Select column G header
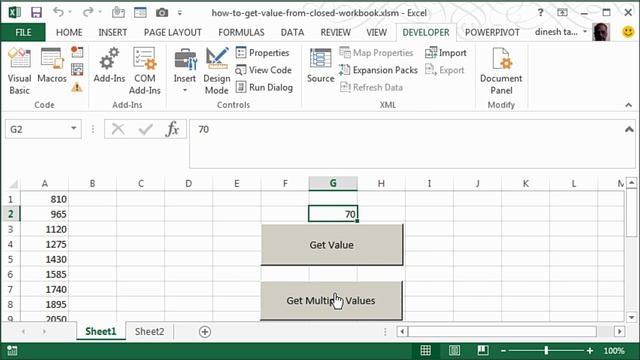The height and width of the screenshot is (360, 640). click(333, 184)
